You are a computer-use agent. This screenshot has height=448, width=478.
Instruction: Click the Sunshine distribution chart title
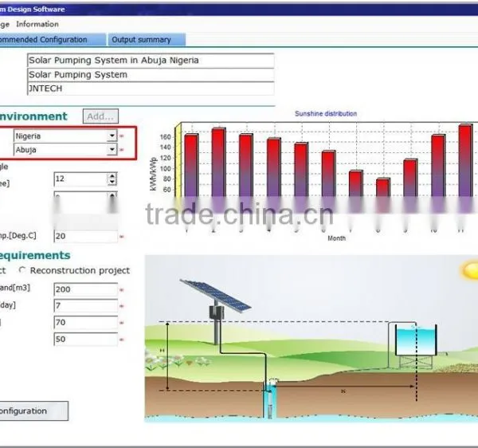[326, 114]
